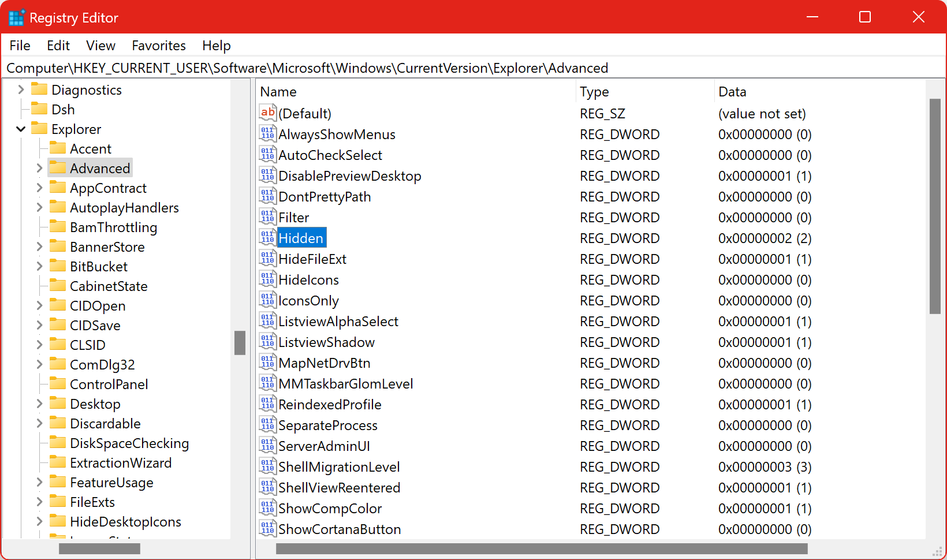
Task: Expand the Advanced tree node
Action: pos(39,168)
